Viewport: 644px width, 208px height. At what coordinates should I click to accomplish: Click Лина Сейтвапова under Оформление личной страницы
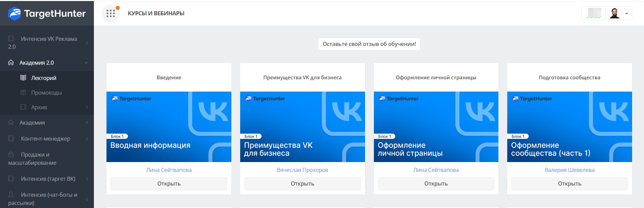pos(436,170)
